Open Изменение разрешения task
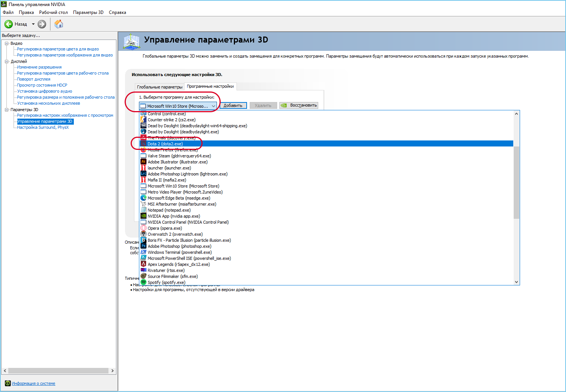Screen dimensions: 566x392 39,67
